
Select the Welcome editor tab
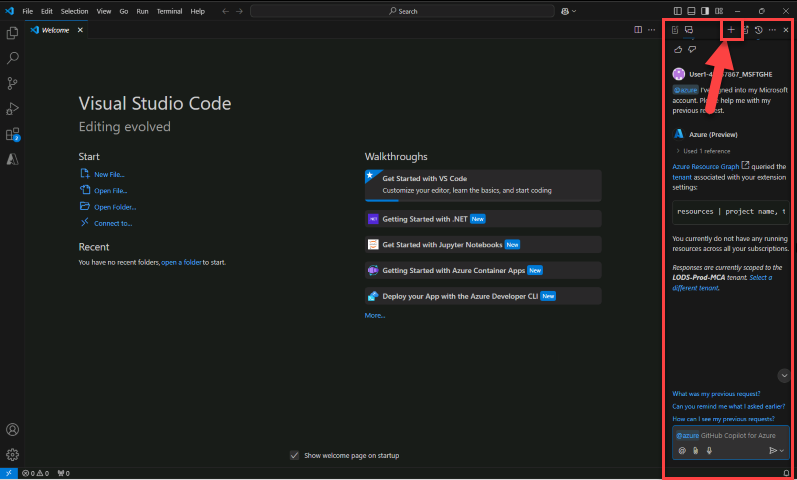click(x=55, y=30)
